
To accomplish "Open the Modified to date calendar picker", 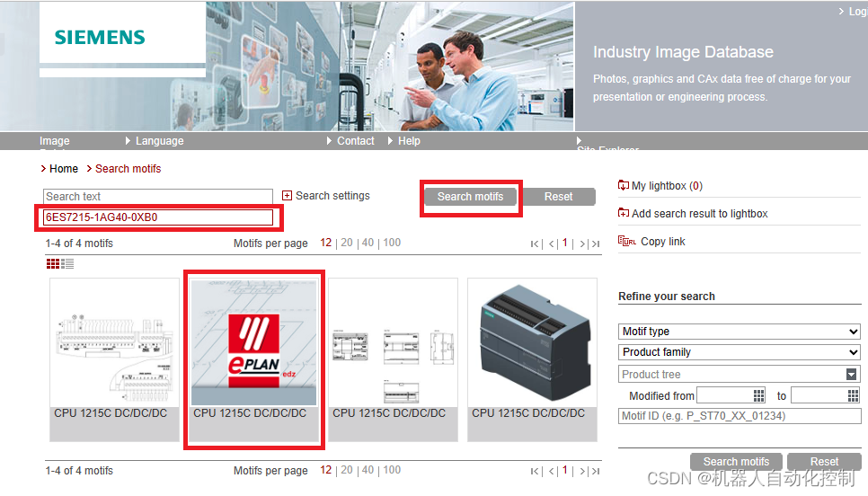I will click(x=853, y=395).
